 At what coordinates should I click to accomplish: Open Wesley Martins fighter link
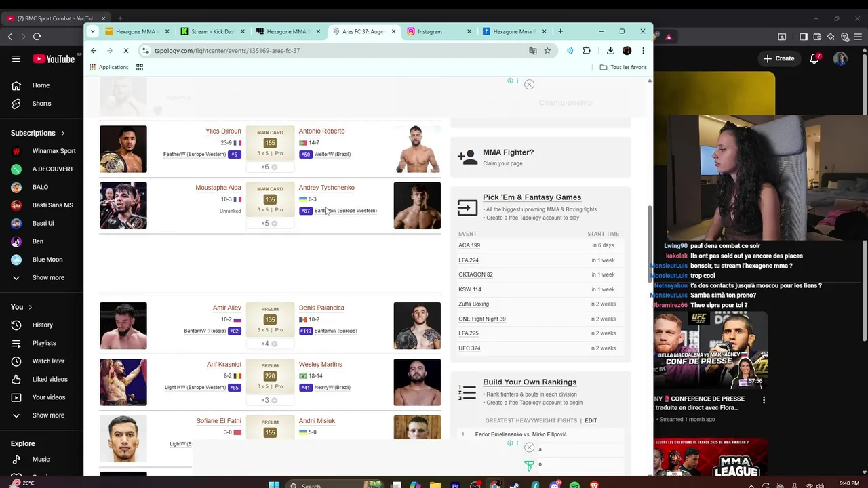320,365
